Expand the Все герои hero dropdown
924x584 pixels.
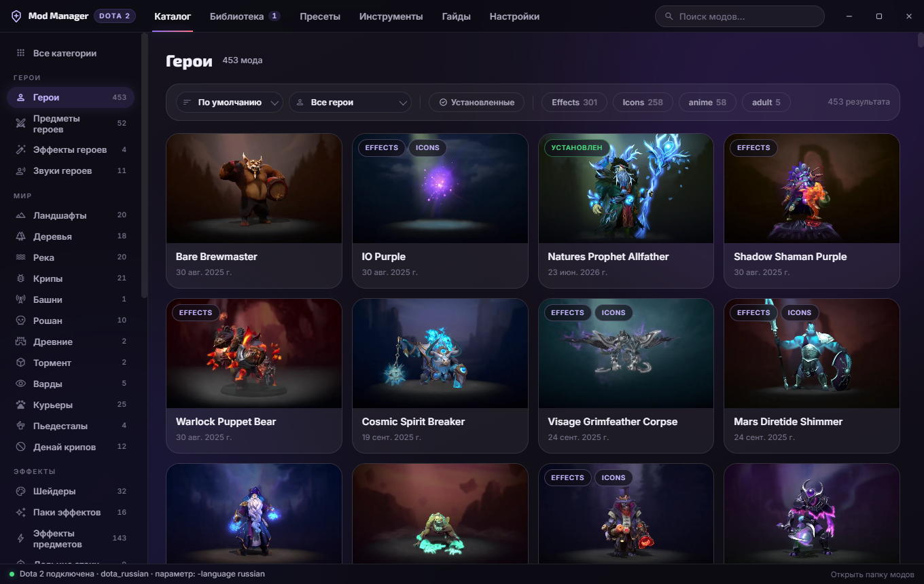click(350, 103)
